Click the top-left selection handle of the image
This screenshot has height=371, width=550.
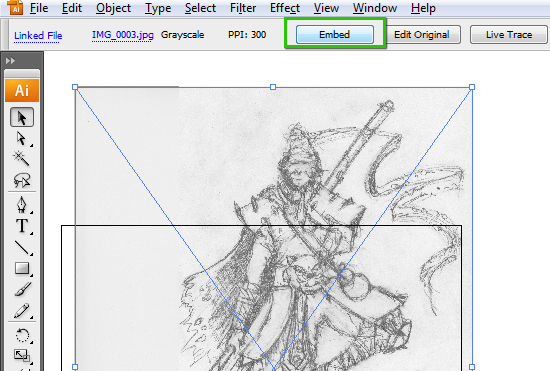pyautogui.click(x=75, y=87)
